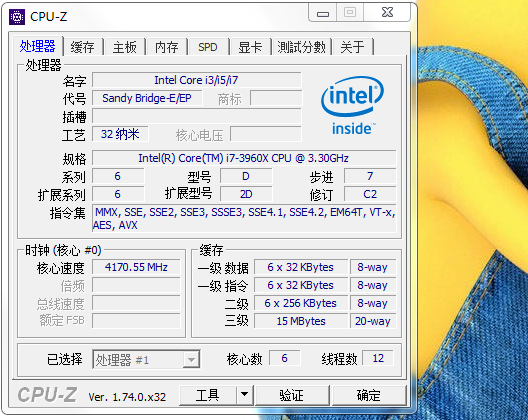The height and width of the screenshot is (420, 528).
Task: Select the 处理器 tab
Action: point(37,46)
